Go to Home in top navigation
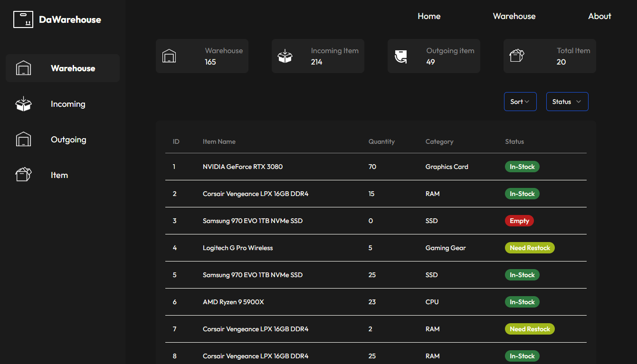The height and width of the screenshot is (364, 637). click(429, 16)
